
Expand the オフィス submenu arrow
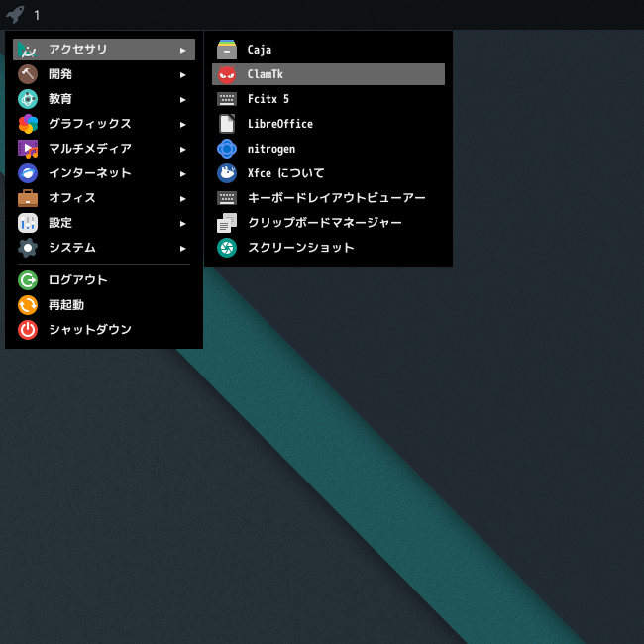[182, 199]
